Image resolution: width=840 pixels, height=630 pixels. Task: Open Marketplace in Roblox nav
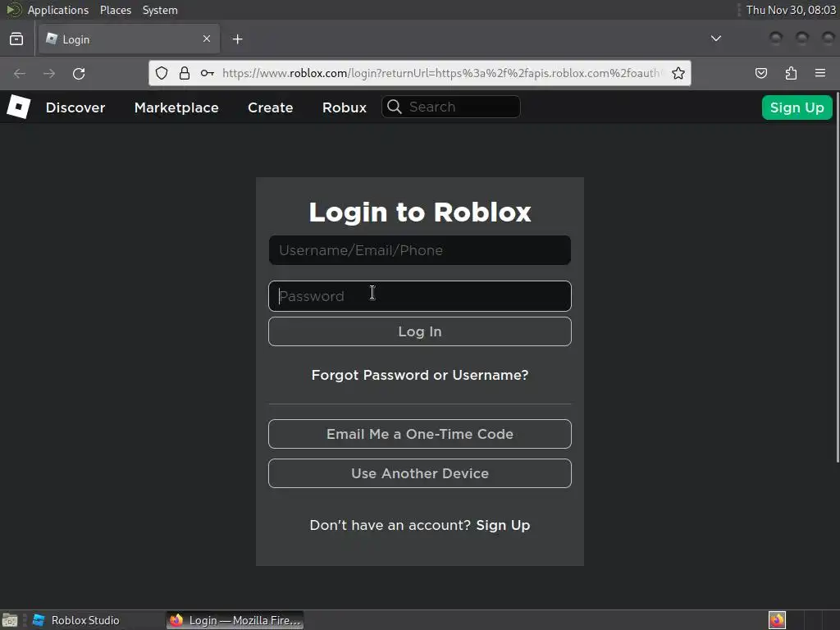tap(176, 107)
